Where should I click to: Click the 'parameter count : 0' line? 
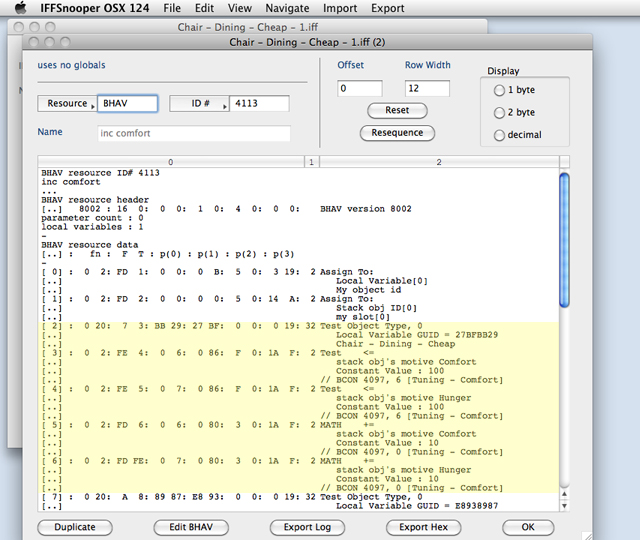[92, 218]
